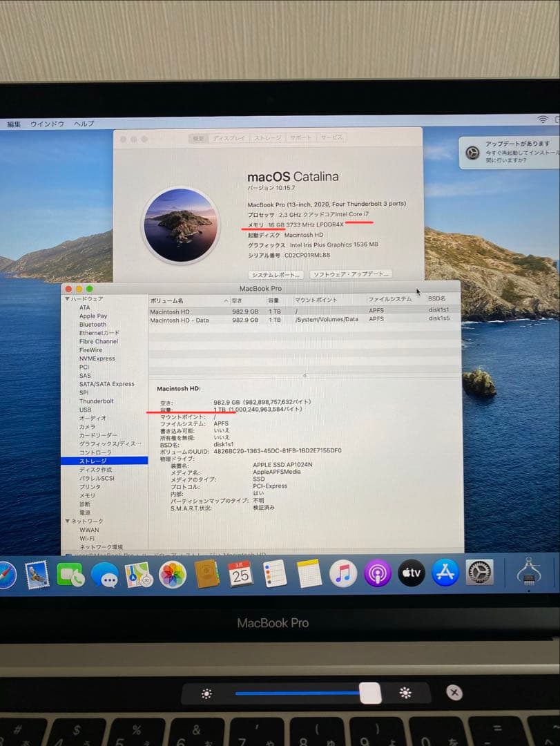This screenshot has width=560, height=746.
Task: Open the ヘルプ menu
Action: point(84,124)
